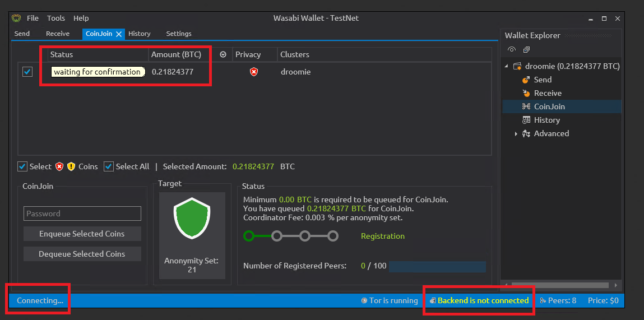This screenshot has width=644, height=320.
Task: Switch to the Settings tab
Action: coord(179,34)
